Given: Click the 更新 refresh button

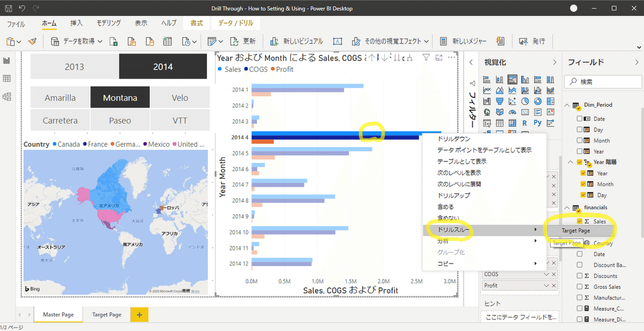Looking at the screenshot, I should pos(243,41).
